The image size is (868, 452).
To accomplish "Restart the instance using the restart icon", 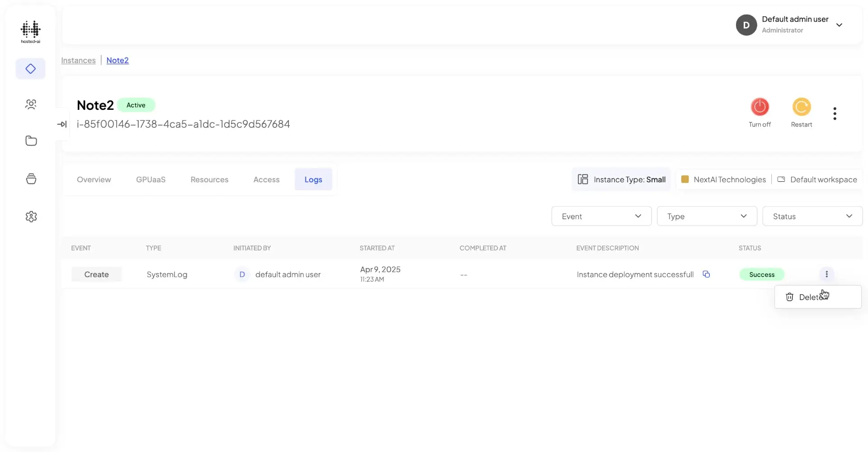I will click(801, 107).
